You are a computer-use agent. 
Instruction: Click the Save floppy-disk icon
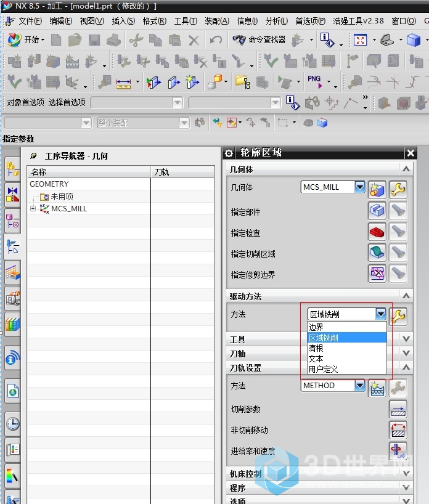(x=94, y=40)
